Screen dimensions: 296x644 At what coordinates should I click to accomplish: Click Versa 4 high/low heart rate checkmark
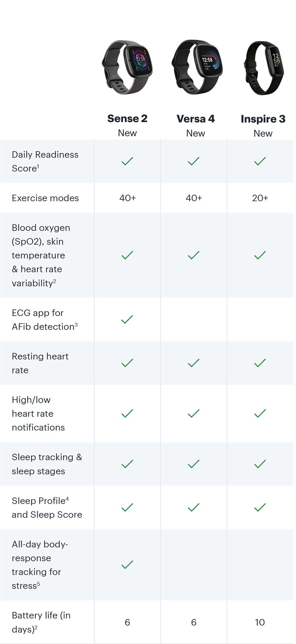point(194,413)
